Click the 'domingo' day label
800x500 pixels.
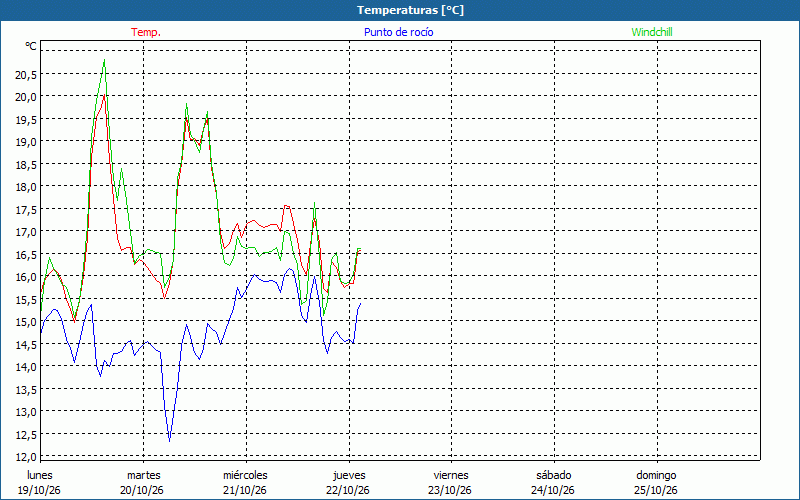click(657, 476)
